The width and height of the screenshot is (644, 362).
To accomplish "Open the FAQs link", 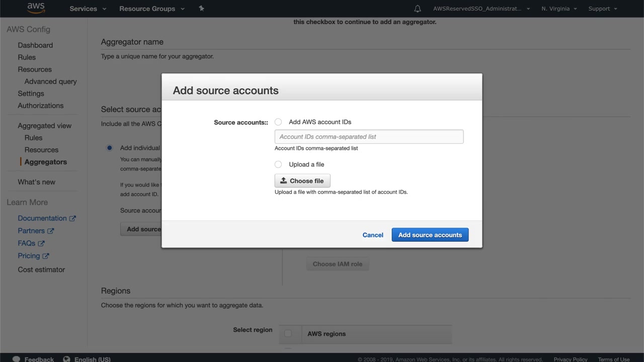I will [27, 243].
